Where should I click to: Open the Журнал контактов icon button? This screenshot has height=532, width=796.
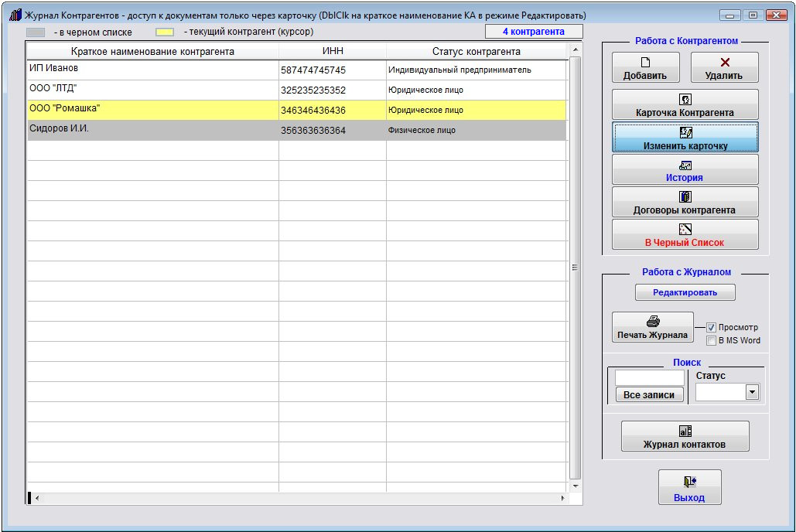click(685, 431)
